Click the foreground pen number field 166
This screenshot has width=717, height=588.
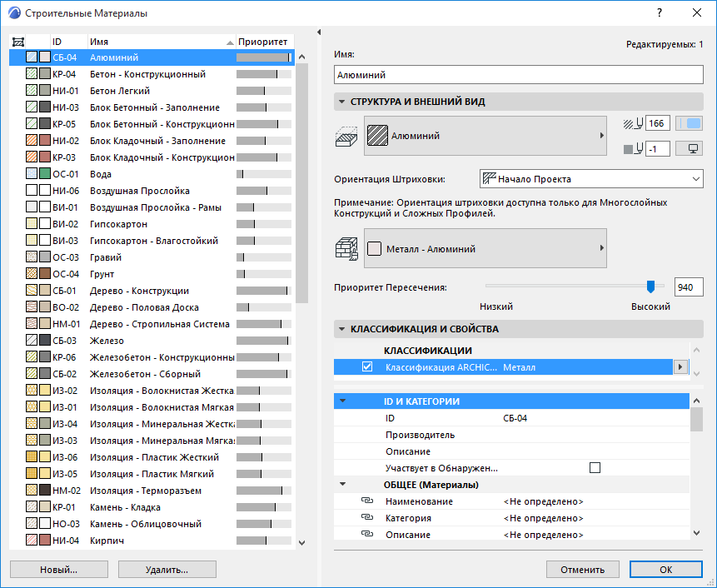tap(658, 123)
